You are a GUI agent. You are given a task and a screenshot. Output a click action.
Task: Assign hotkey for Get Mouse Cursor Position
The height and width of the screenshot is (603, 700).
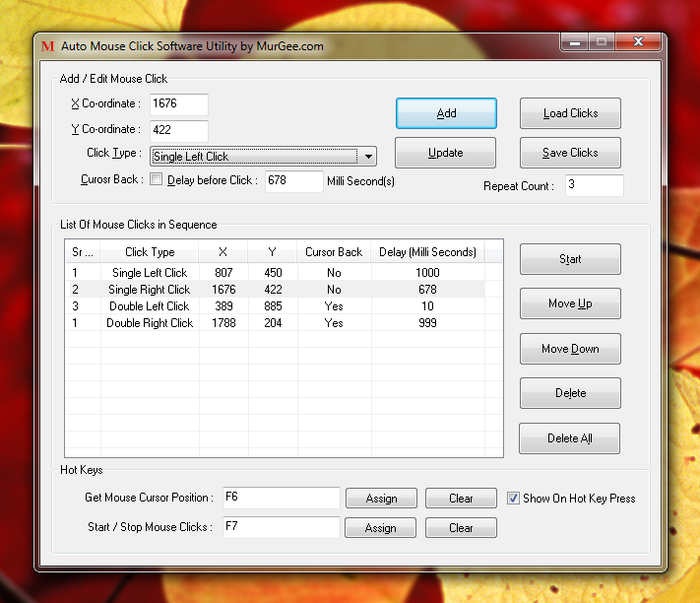(381, 499)
